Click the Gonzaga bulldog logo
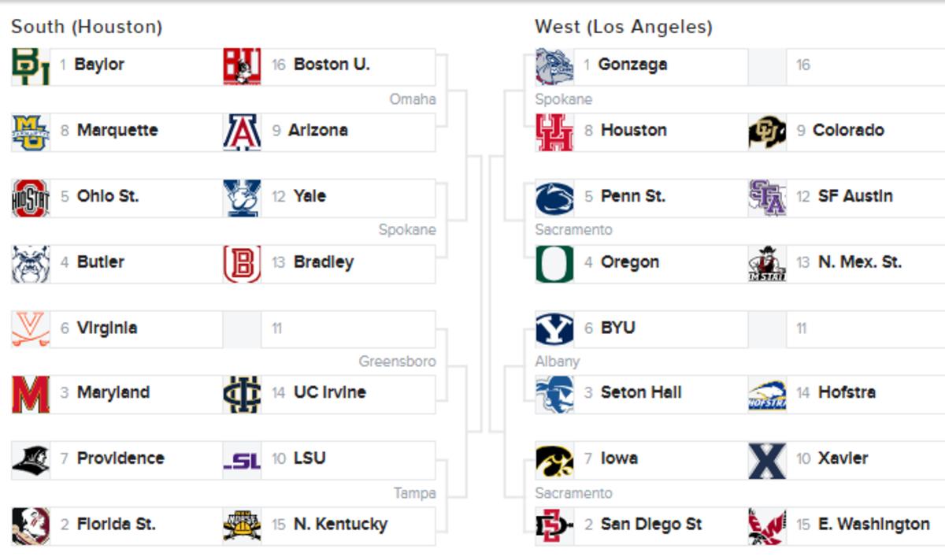 click(x=554, y=67)
